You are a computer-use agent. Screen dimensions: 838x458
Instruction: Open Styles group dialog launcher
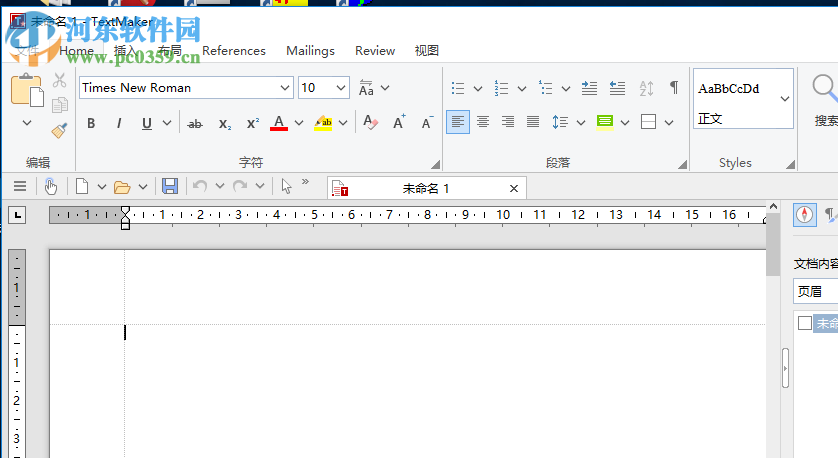790,165
